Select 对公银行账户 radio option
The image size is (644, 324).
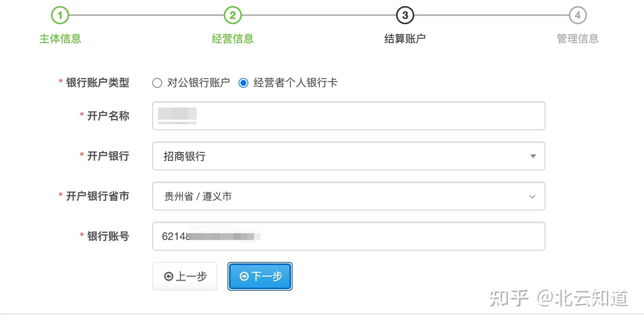tap(157, 83)
